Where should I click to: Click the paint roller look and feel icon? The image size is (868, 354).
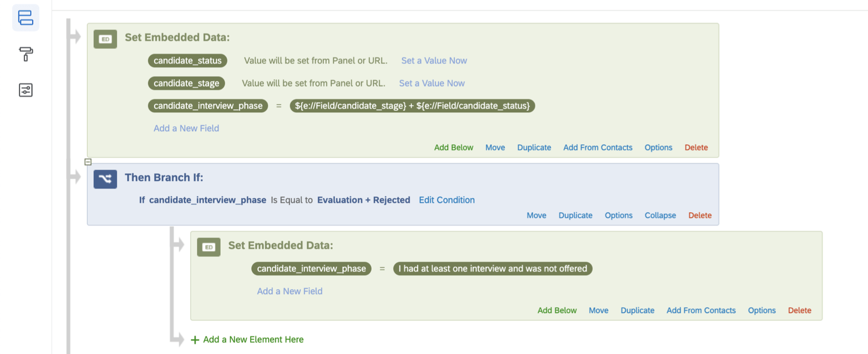click(26, 54)
